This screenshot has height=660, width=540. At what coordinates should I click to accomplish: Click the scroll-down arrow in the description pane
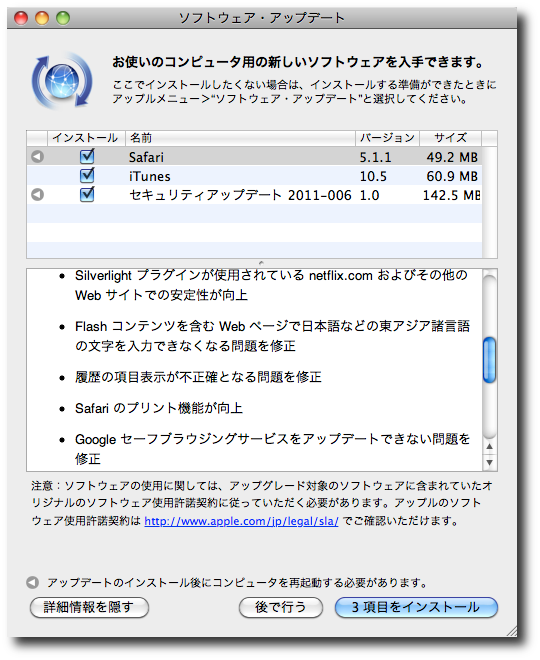[x=489, y=462]
